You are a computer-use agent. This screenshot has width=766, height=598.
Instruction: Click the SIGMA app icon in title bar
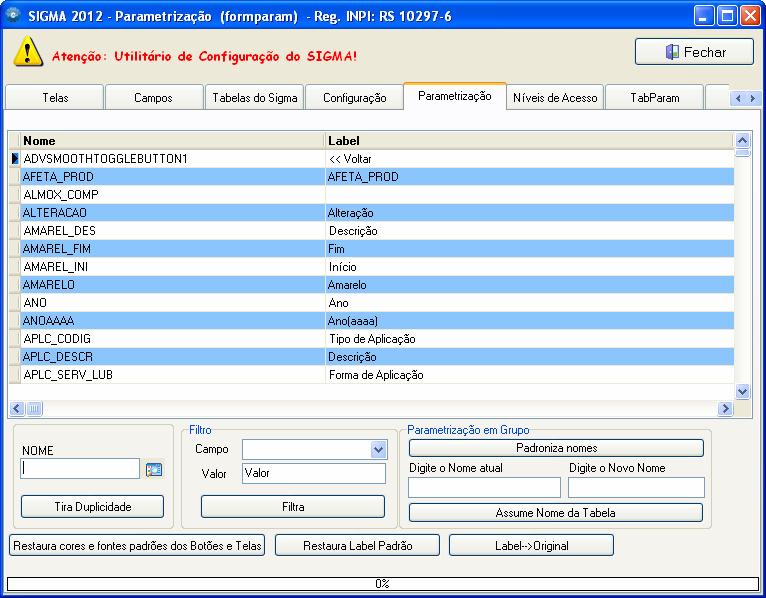click(13, 15)
